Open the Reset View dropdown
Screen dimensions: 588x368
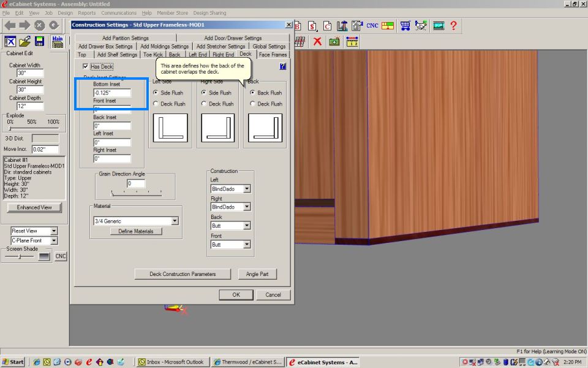pos(54,231)
